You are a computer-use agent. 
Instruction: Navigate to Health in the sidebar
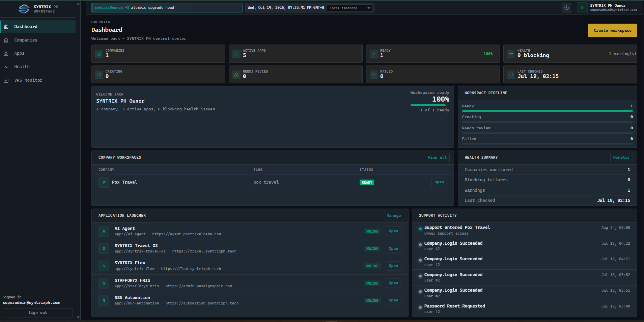[38, 67]
